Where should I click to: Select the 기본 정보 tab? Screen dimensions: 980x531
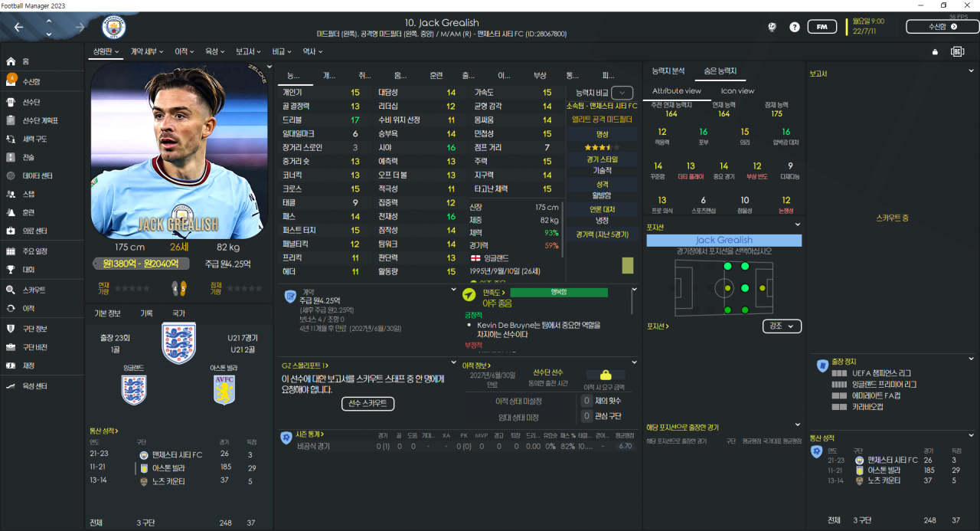(x=107, y=313)
